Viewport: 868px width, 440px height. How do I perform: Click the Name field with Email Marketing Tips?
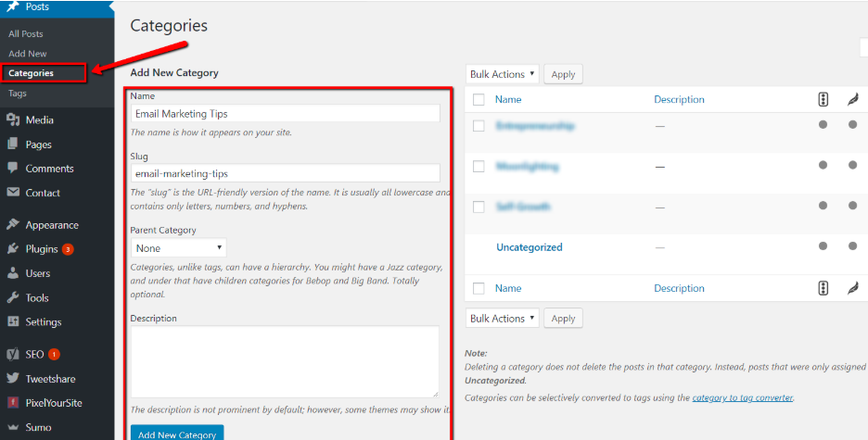pyautogui.click(x=286, y=114)
